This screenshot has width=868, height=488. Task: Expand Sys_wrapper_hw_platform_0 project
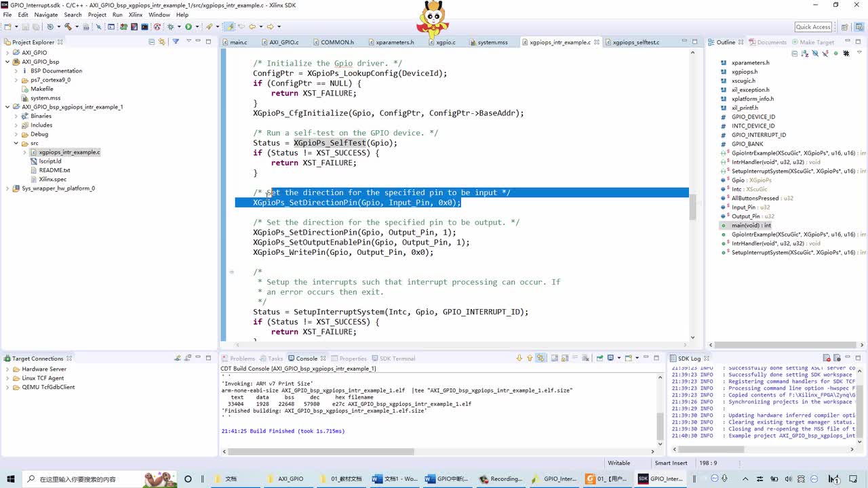pyautogui.click(x=7, y=188)
